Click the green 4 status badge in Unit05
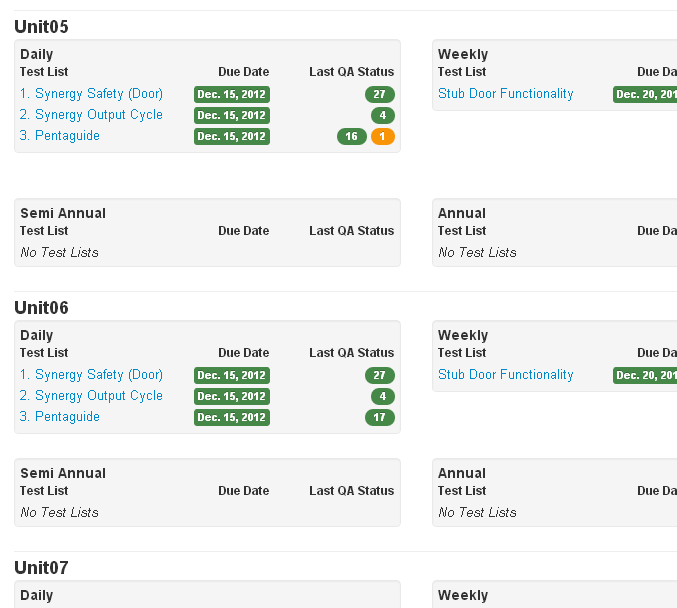677x608 pixels. pyautogui.click(x=382, y=116)
